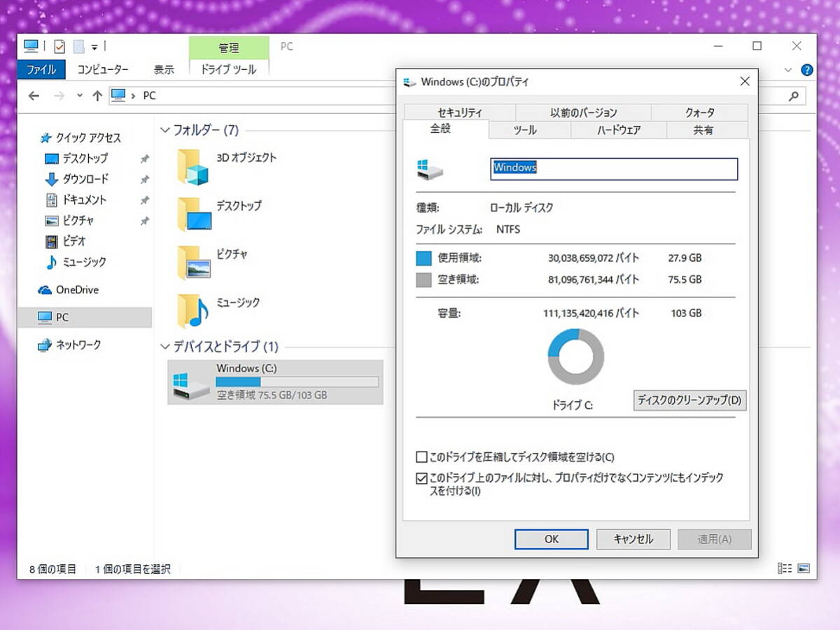This screenshot has width=840, height=630.
Task: Open the クォータ tab
Action: [700, 113]
